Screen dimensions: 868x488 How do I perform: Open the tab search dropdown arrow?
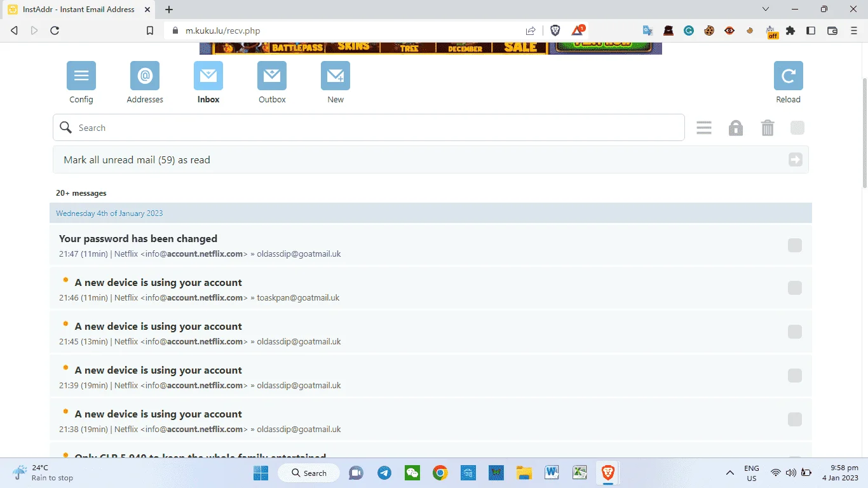click(766, 10)
